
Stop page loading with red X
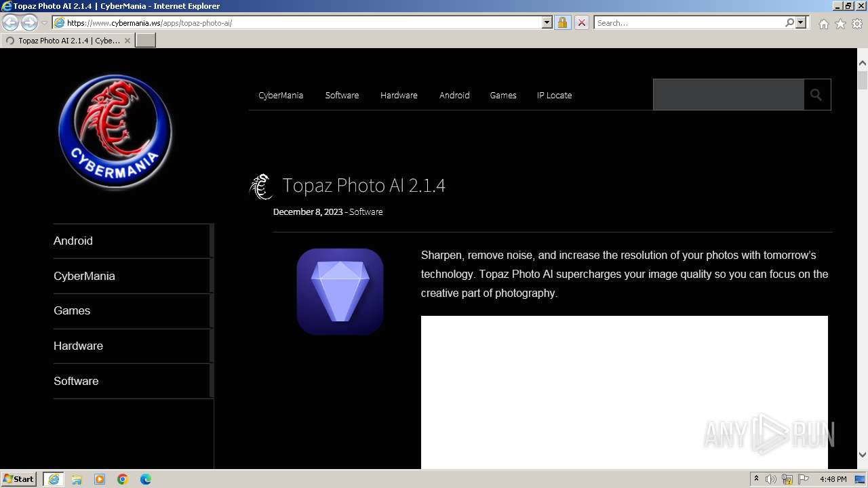(582, 22)
